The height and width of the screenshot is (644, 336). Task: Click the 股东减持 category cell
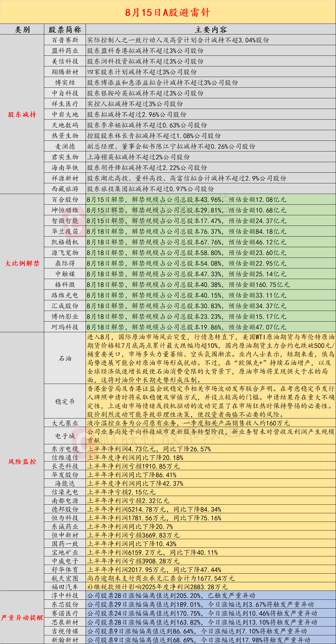(22, 114)
